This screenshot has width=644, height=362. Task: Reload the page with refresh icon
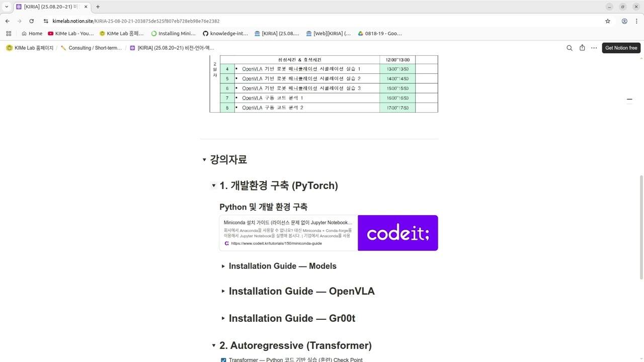31,21
